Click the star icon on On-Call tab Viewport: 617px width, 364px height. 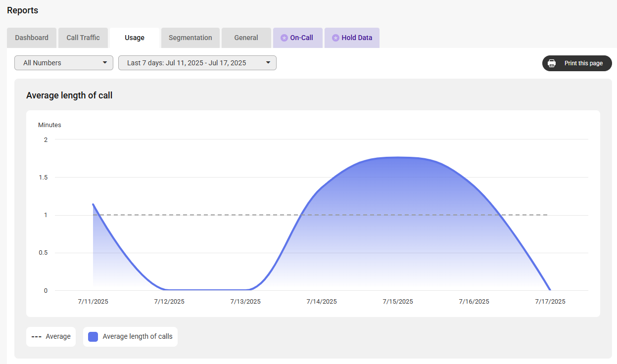pos(284,38)
